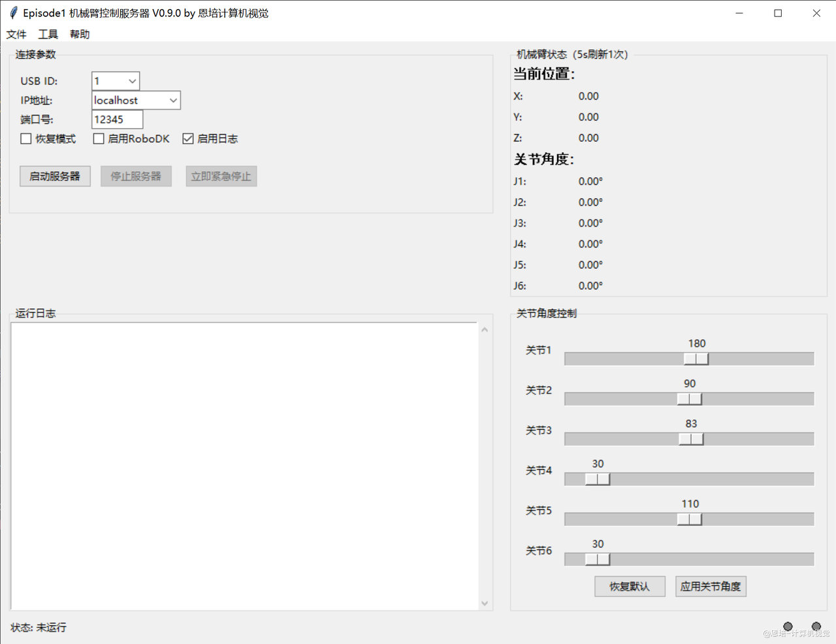Maximize the application window
836x644 pixels.
tap(778, 13)
